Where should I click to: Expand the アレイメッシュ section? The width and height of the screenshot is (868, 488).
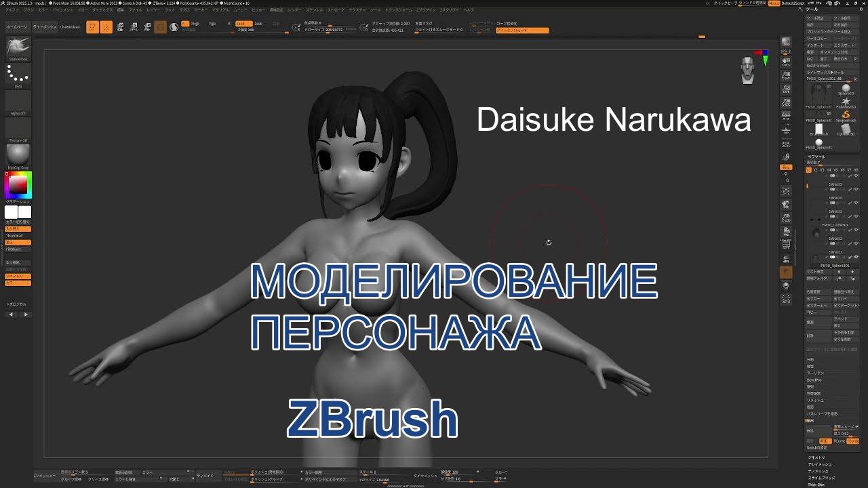818,464
